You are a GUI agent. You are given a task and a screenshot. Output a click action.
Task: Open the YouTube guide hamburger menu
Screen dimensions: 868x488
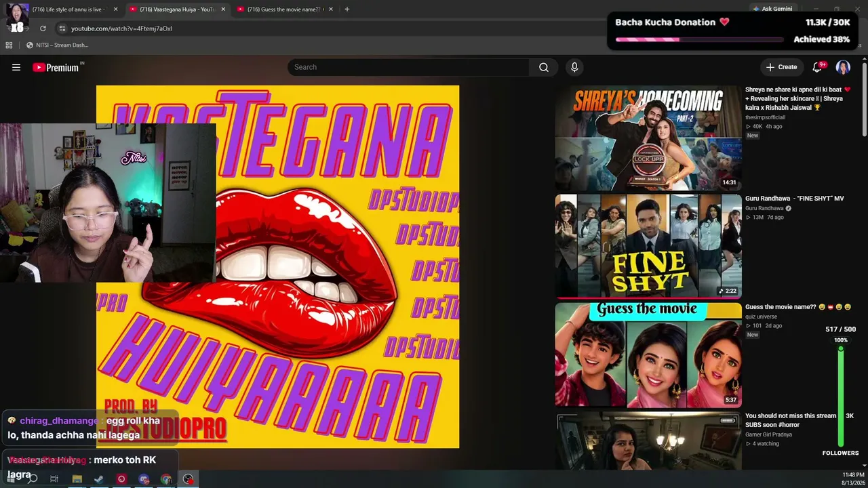pyautogui.click(x=16, y=67)
